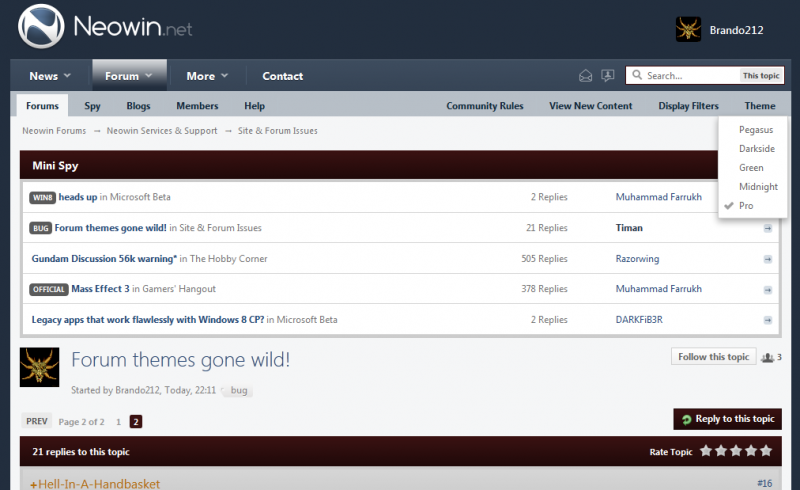Open 'Forum themes gone wild!' Mini Spy topic
This screenshot has height=490, width=800.
pyautogui.click(x=110, y=228)
